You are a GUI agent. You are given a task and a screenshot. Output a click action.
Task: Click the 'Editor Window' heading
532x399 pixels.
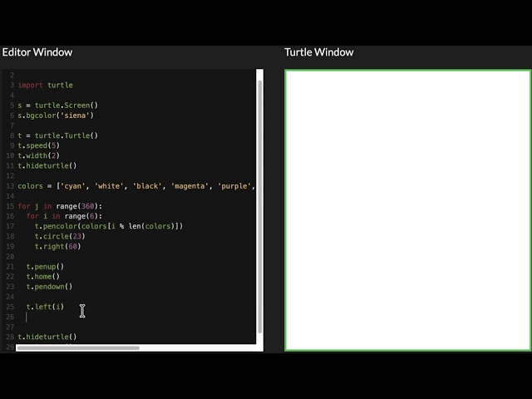pyautogui.click(x=37, y=52)
